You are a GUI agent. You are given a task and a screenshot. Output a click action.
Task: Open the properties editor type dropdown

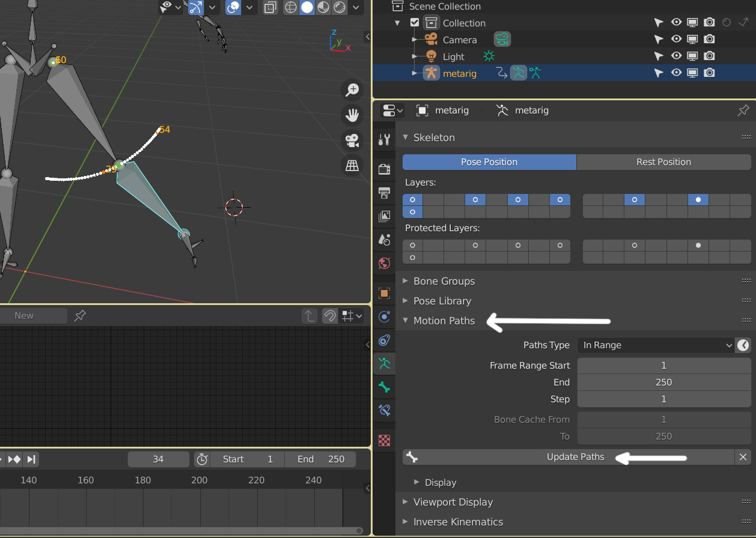click(393, 110)
